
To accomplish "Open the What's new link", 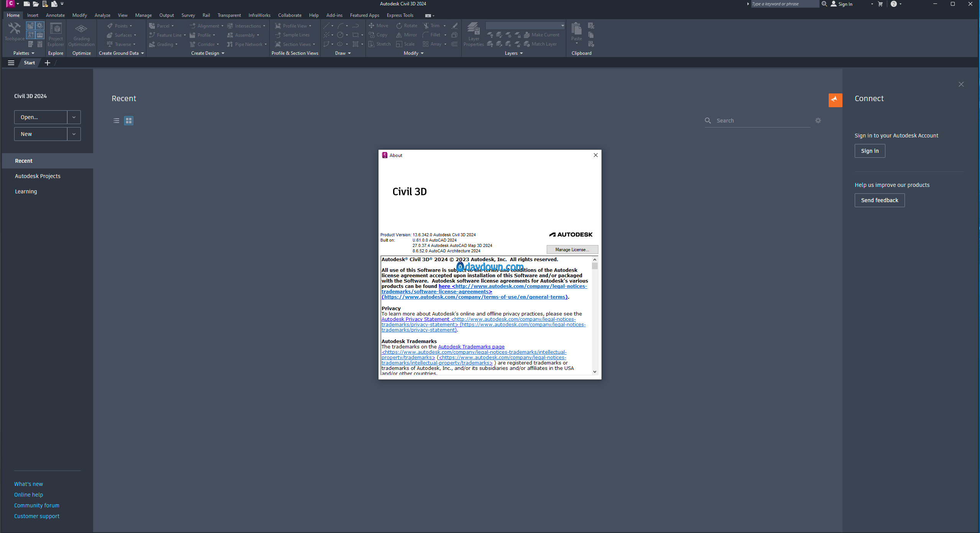I will [28, 484].
